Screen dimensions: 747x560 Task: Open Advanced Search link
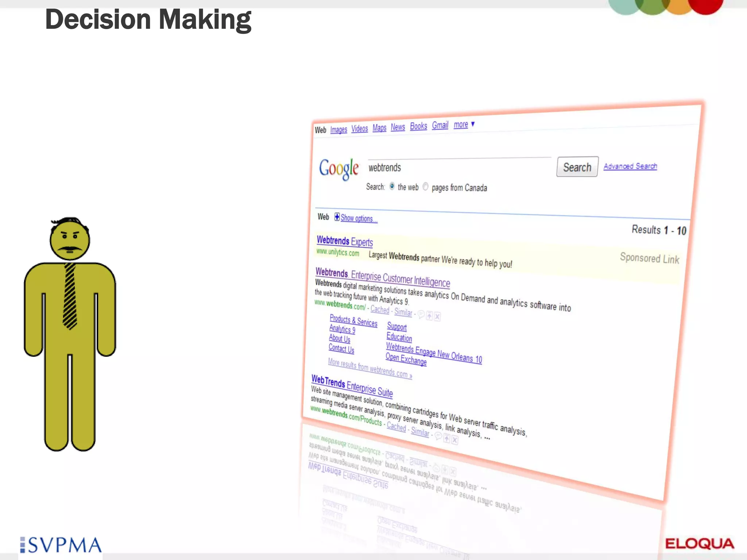(x=630, y=166)
